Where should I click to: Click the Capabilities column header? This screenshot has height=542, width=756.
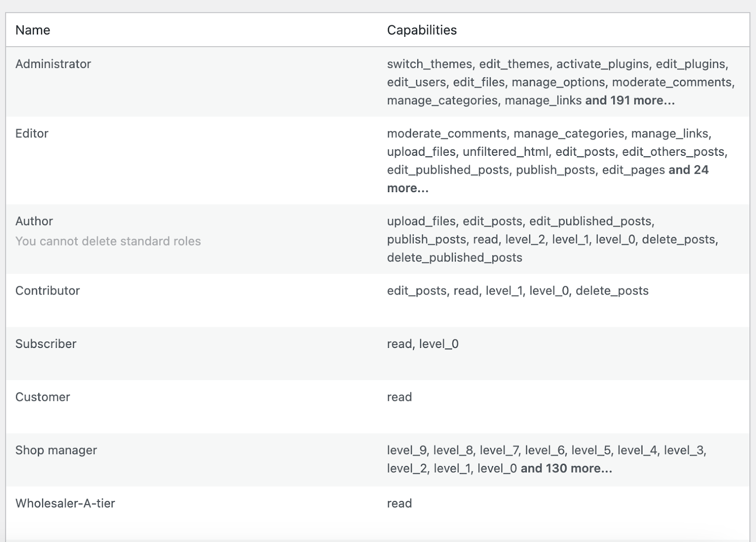click(x=422, y=30)
